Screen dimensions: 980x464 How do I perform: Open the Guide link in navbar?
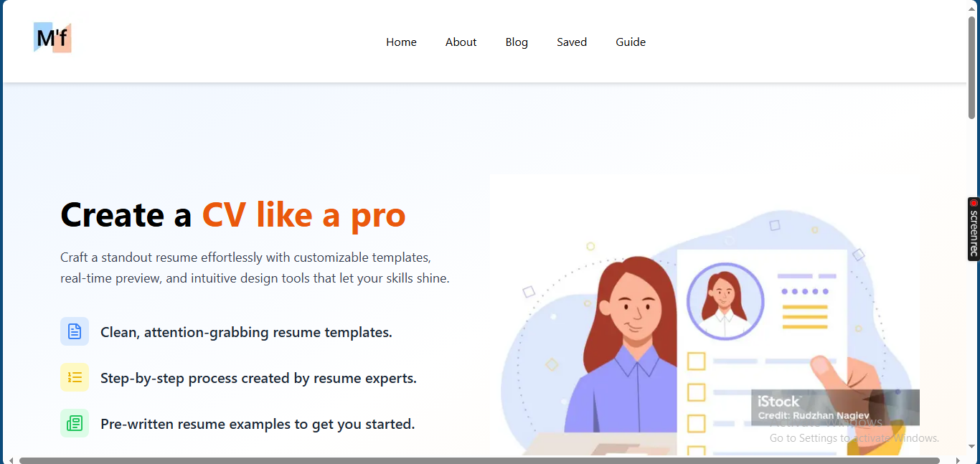tap(631, 42)
